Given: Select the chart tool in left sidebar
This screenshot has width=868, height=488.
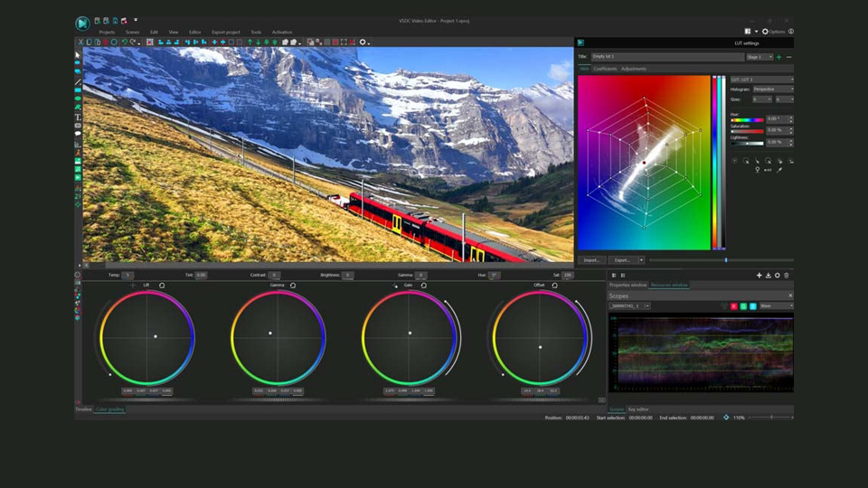Looking at the screenshot, I should tap(78, 145).
